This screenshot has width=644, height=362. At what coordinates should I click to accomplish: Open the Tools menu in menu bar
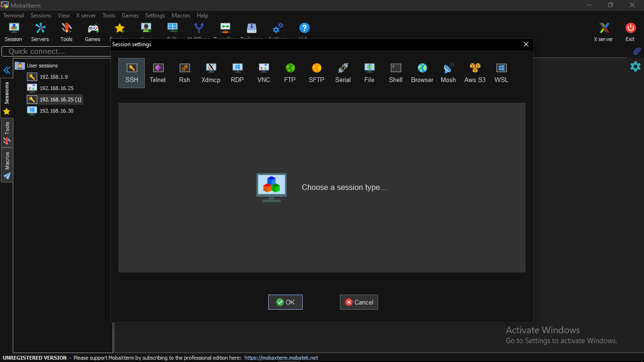point(109,16)
